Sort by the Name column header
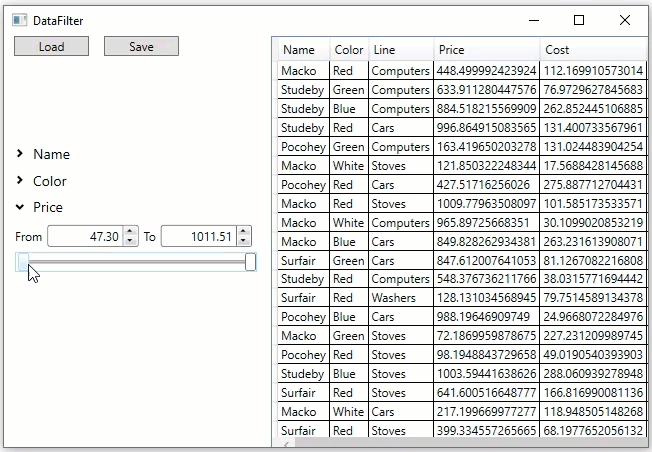The width and height of the screenshot is (652, 452). point(298,50)
